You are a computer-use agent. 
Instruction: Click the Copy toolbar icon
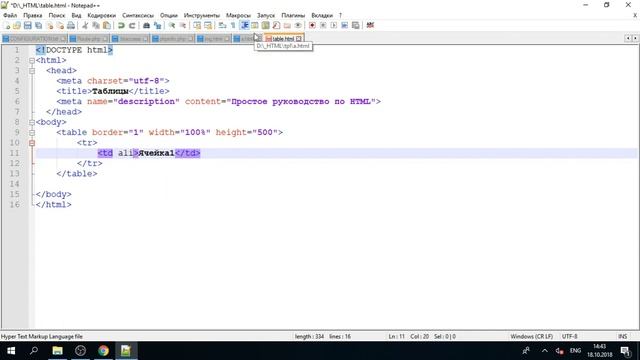[96, 25]
